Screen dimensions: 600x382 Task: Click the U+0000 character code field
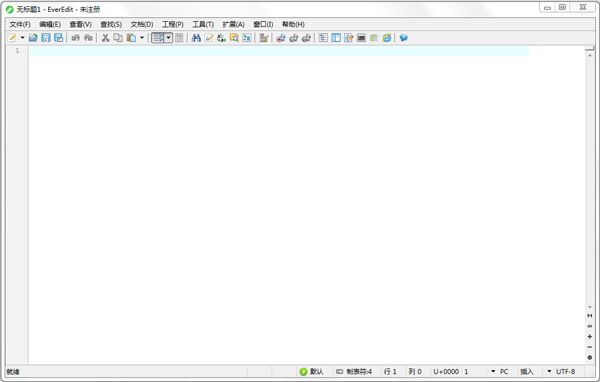click(446, 372)
